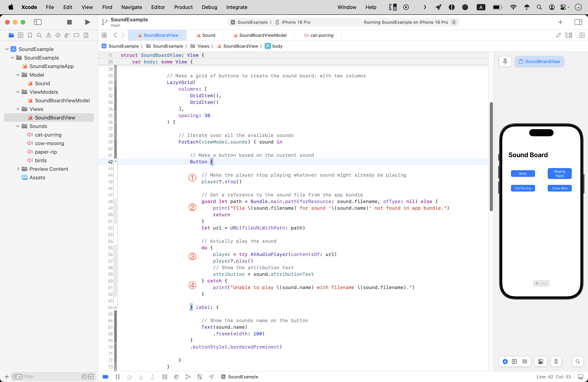The height and width of the screenshot is (382, 588).
Task: Toggle the inspector panel visibility
Action: [578, 22]
